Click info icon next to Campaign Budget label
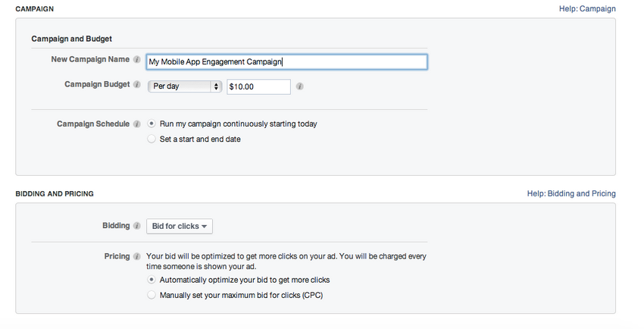 pos(137,86)
